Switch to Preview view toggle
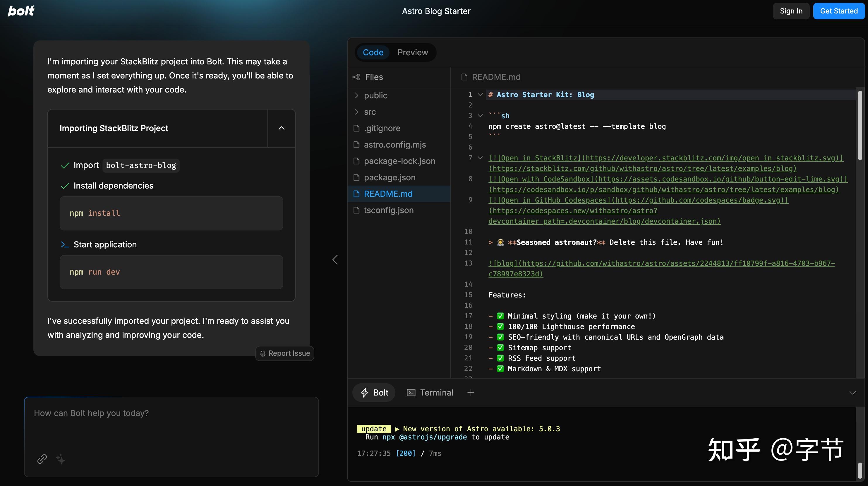The width and height of the screenshot is (868, 486). click(412, 53)
